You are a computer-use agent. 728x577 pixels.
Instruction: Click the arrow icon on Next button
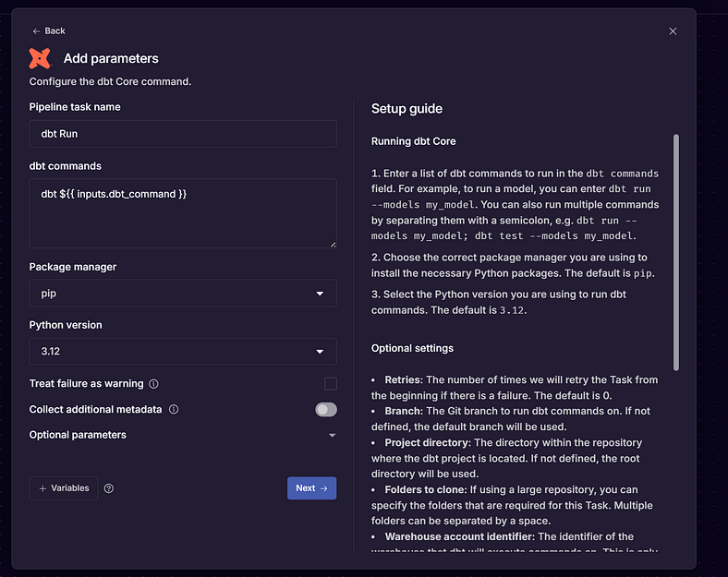324,488
